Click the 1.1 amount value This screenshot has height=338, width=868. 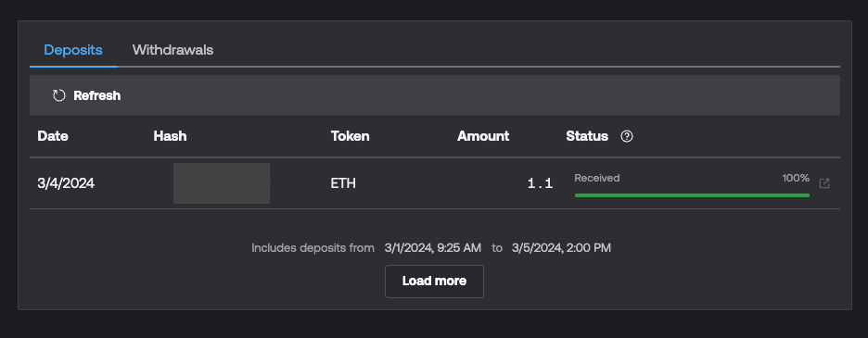click(x=541, y=183)
